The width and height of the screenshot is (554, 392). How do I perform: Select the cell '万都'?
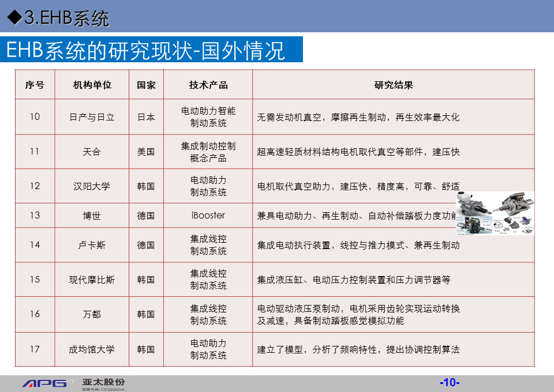tap(92, 314)
